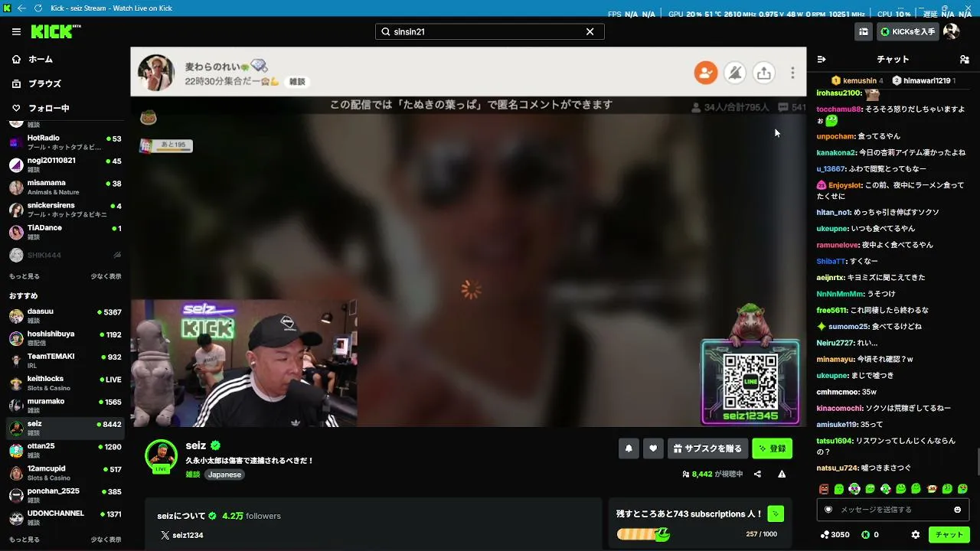Open chat settings gear icon
Screen dimensions: 980x551
coord(916,535)
